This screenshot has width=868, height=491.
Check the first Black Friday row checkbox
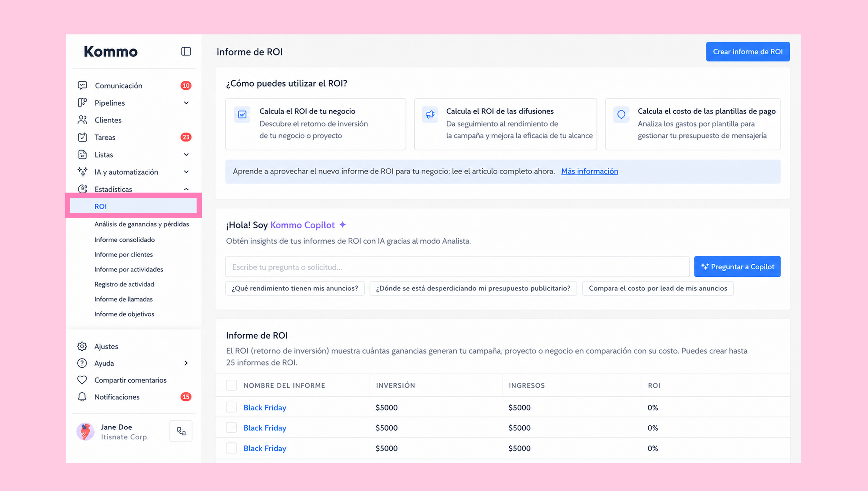coord(231,407)
